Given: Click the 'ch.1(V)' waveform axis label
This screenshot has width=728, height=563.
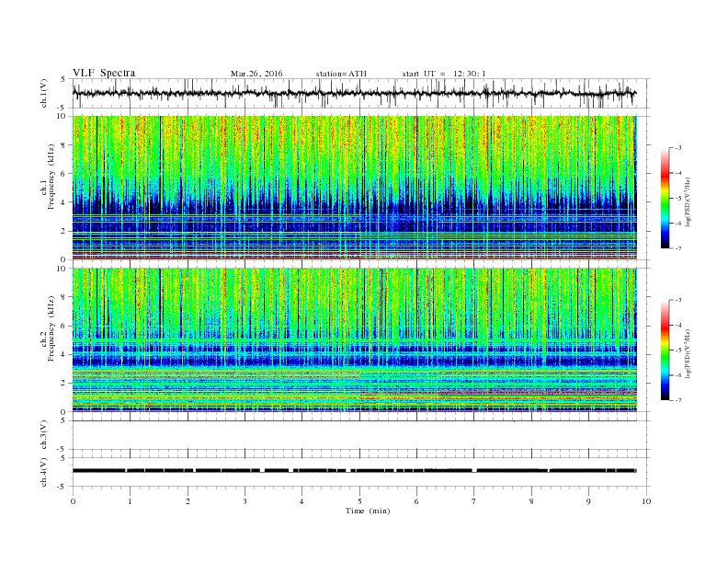Looking at the screenshot, I should (x=44, y=93).
